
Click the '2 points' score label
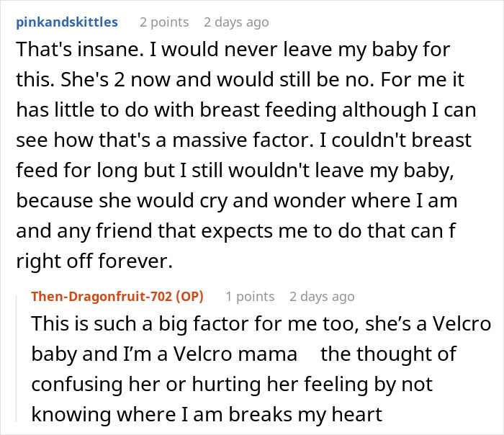click(163, 22)
